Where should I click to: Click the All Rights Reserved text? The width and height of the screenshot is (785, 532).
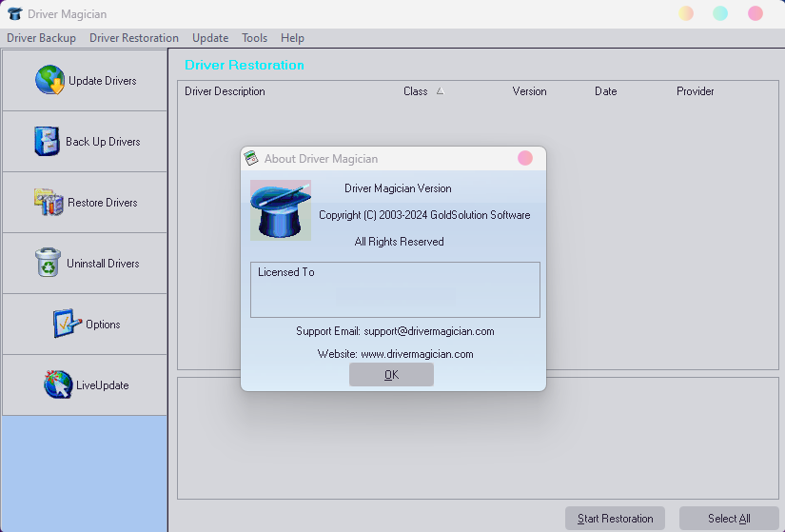(x=399, y=242)
